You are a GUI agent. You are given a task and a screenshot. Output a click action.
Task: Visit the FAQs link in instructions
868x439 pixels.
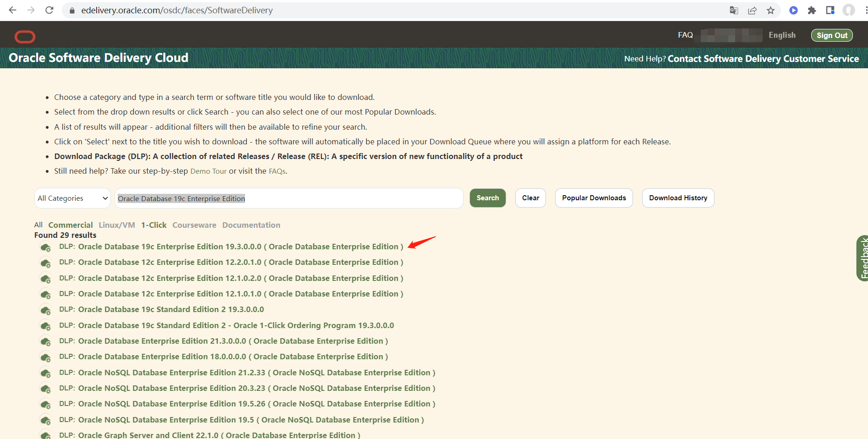[277, 171]
